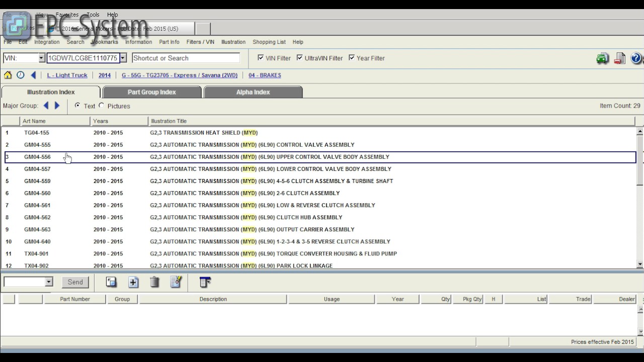
Task: Open the blue question mark help icon
Action: pos(636,58)
